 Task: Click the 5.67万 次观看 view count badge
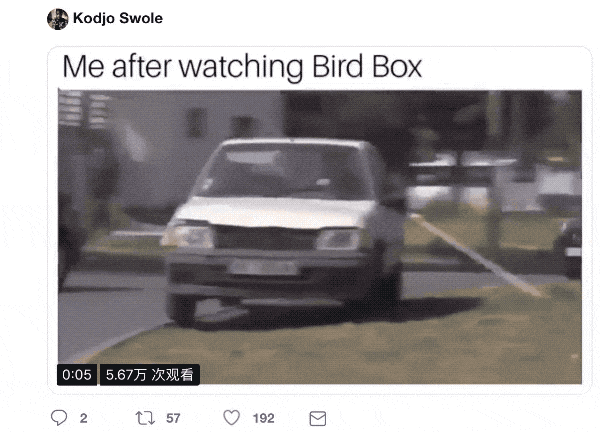pyautogui.click(x=150, y=375)
